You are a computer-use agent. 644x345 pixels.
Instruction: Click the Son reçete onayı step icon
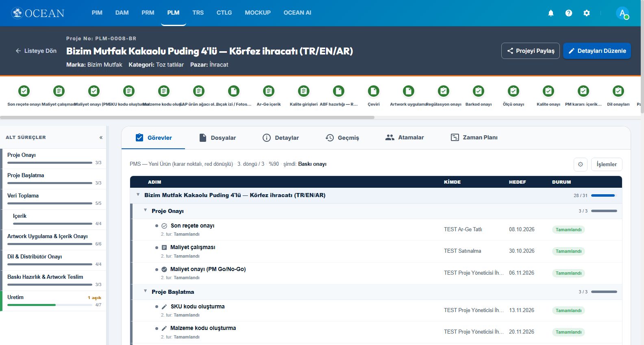click(24, 91)
